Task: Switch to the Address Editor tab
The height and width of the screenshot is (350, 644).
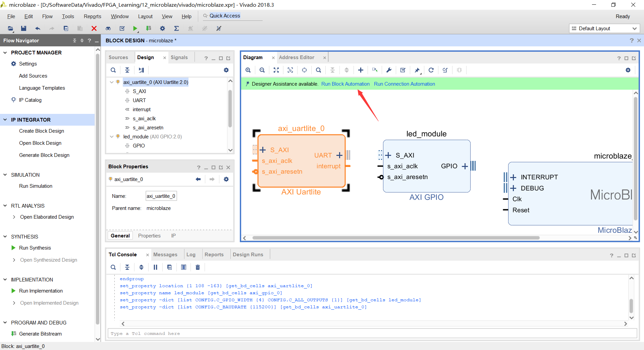Action: [297, 57]
